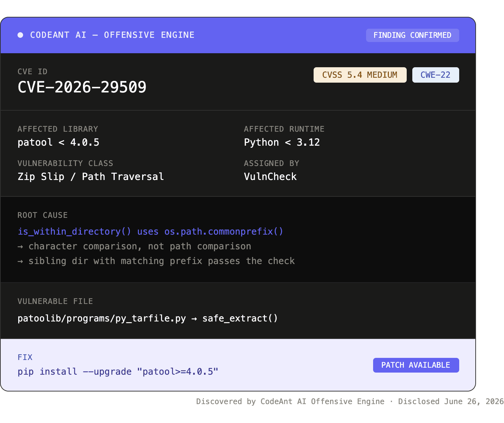Image resolution: width=504 pixels, height=423 pixels.
Task: Click 'sibling dir with matching prefix' line
Action: pyautogui.click(x=156, y=261)
